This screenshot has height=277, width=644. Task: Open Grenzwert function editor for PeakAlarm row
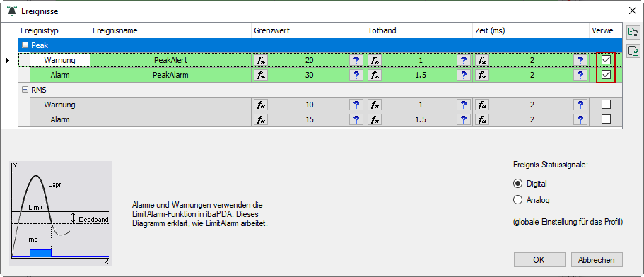tap(261, 75)
